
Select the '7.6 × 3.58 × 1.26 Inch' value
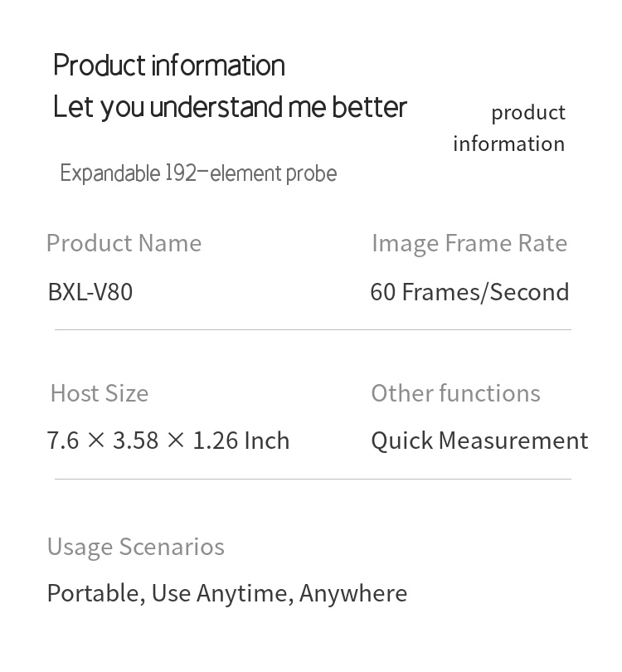point(168,441)
